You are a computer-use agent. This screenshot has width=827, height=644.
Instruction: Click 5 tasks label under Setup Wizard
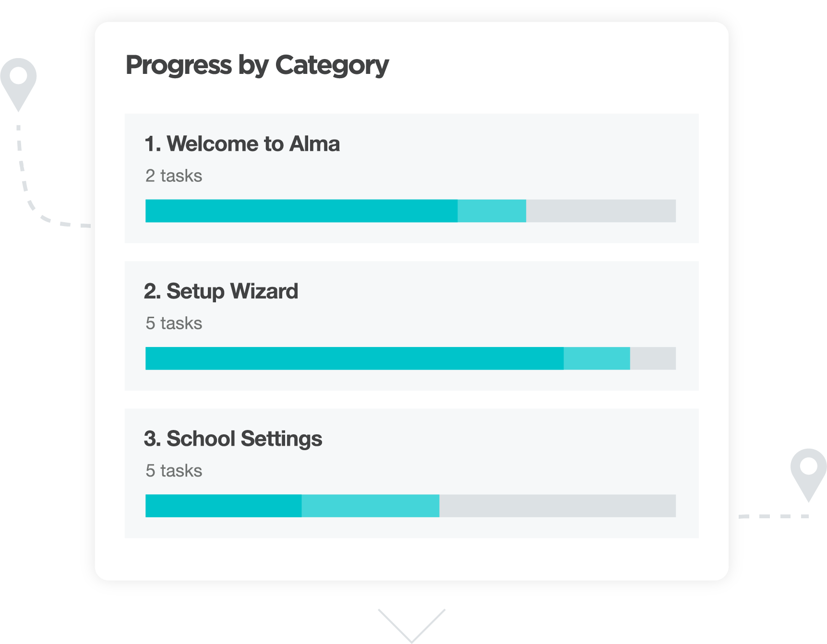pyautogui.click(x=174, y=323)
